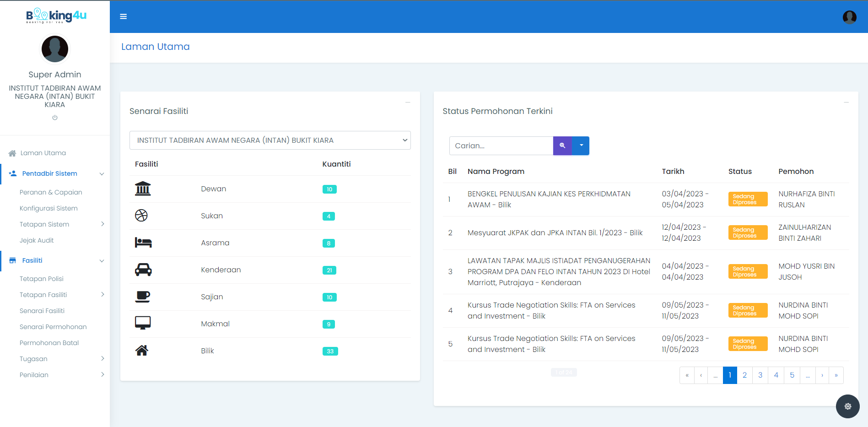Go to Jejak Audit menu item
Image resolution: width=868 pixels, height=427 pixels.
[37, 240]
